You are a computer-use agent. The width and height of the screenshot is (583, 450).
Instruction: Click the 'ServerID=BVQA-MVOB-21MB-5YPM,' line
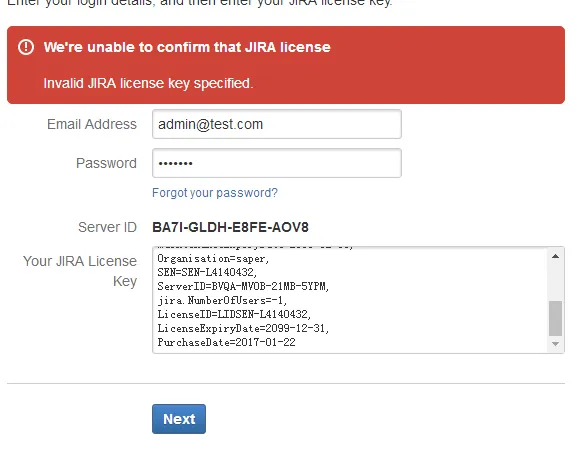pos(243,286)
